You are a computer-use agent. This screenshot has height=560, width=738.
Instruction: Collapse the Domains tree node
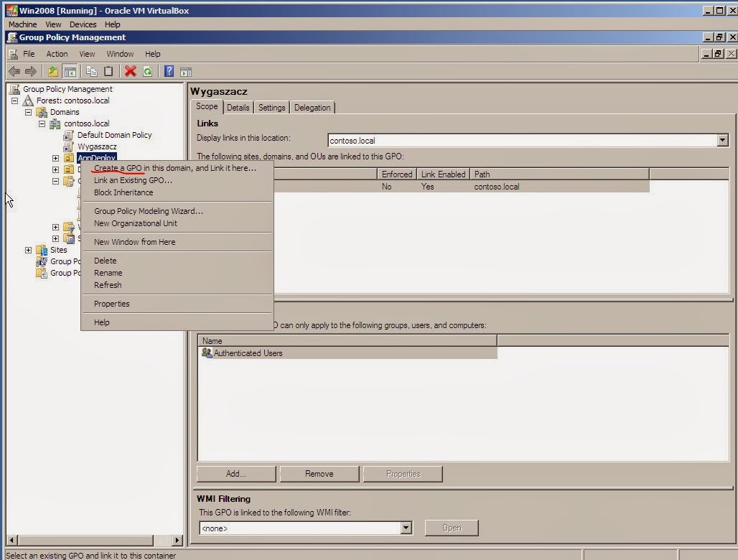[28, 113]
